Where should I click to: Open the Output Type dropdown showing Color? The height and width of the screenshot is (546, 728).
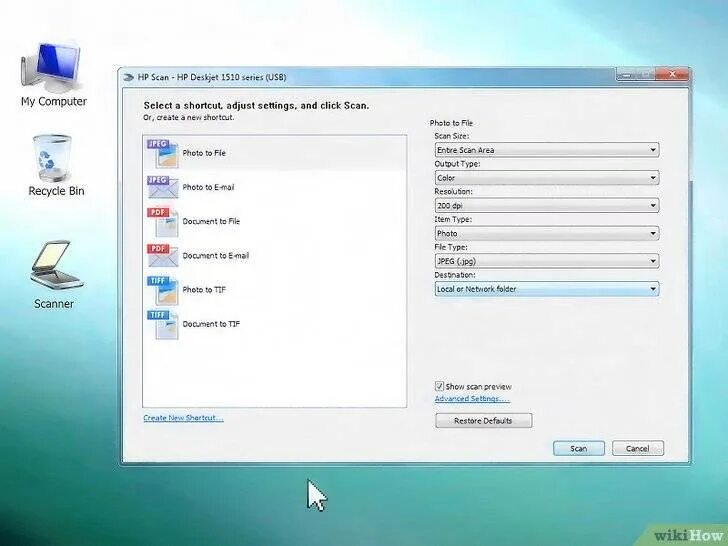click(546, 178)
